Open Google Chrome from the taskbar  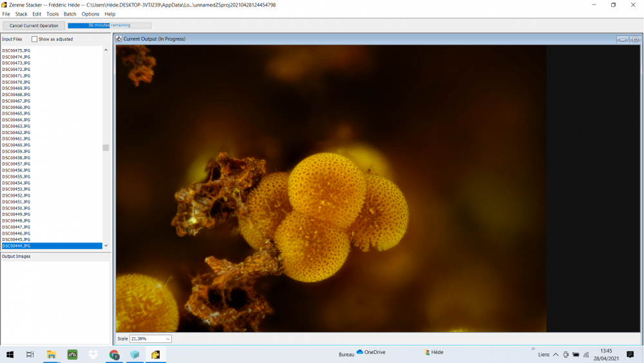[114, 354]
